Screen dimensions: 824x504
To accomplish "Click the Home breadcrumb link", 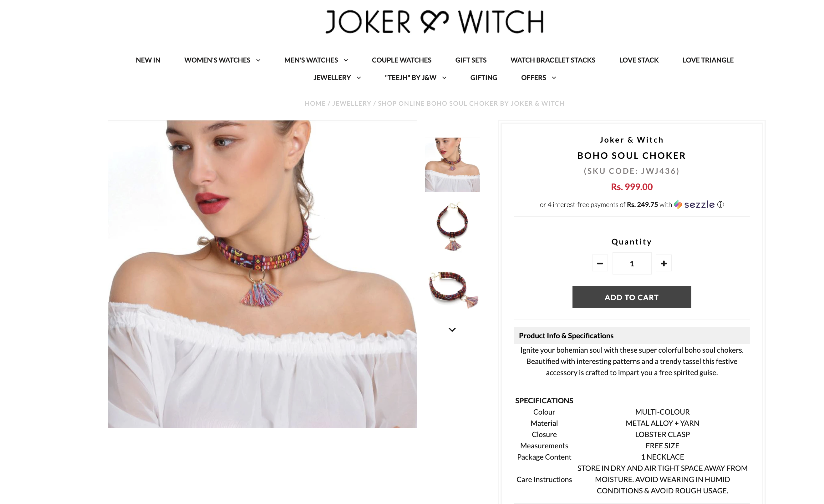I will pos(315,103).
